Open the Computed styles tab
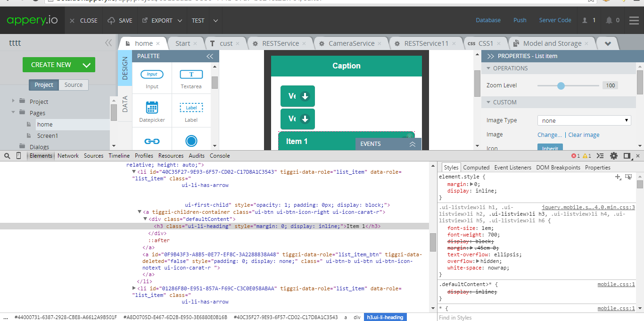This screenshot has width=644, height=321. click(476, 168)
